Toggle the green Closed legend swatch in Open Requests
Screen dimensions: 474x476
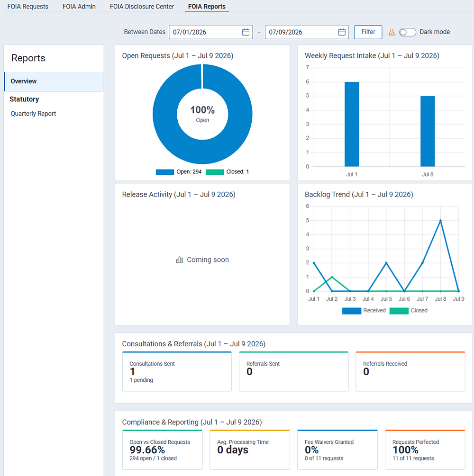[215, 172]
